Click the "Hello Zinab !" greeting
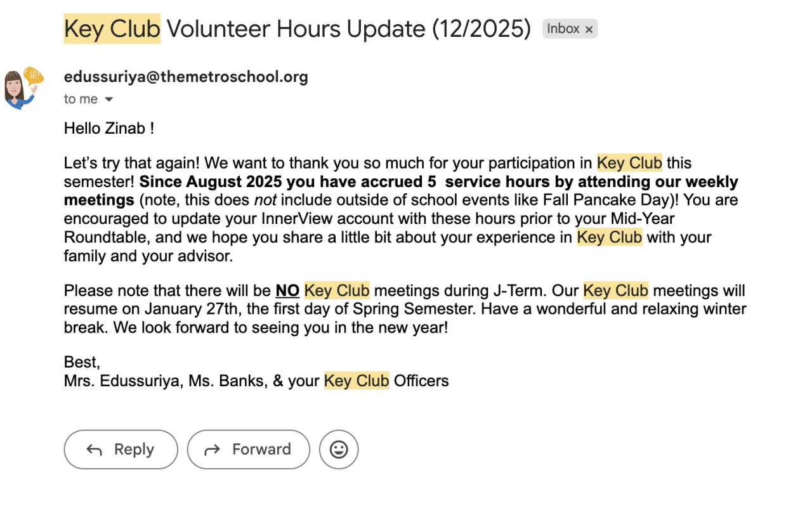This screenshot has width=812, height=515. [109, 128]
